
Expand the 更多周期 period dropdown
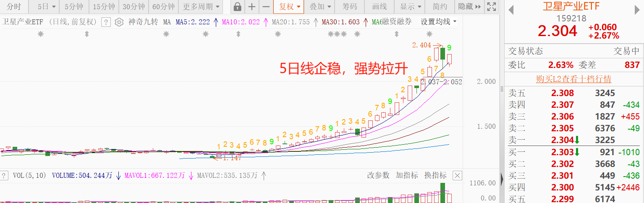(201, 7)
